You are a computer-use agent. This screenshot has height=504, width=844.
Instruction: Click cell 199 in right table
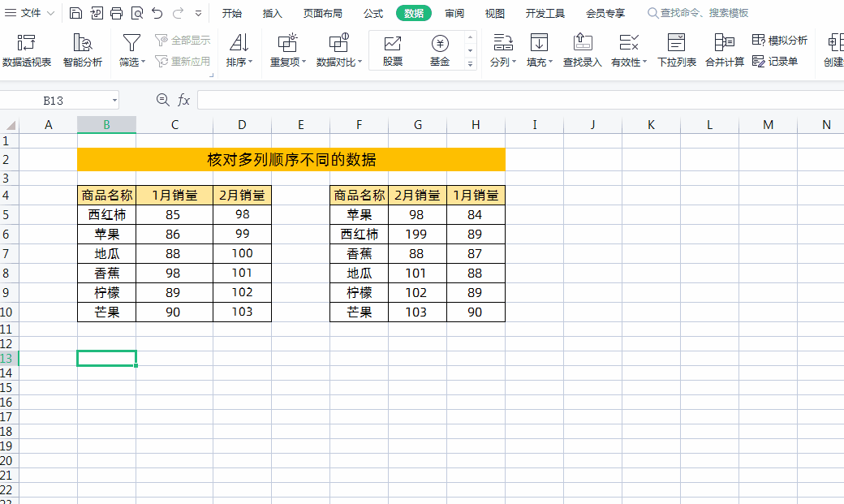click(x=417, y=235)
